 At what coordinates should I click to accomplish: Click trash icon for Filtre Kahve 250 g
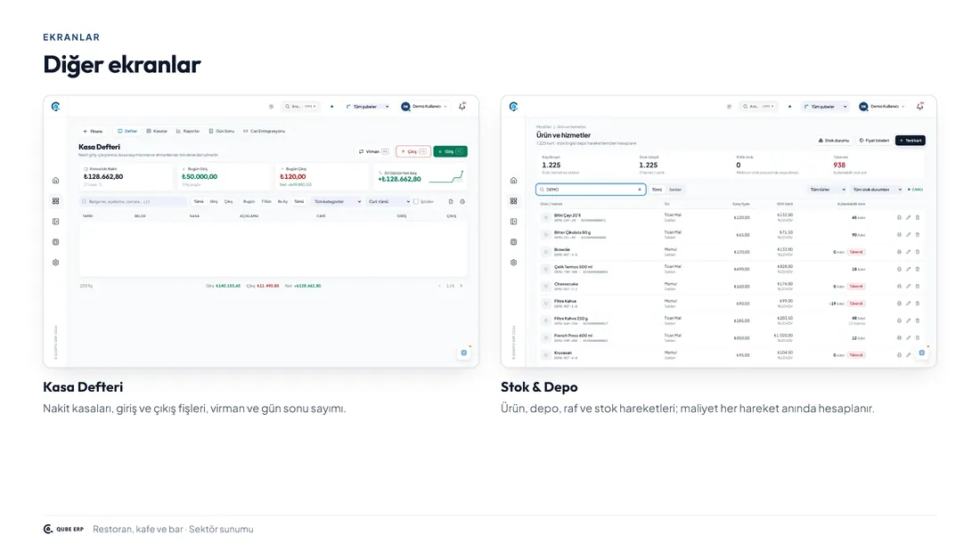click(x=918, y=320)
